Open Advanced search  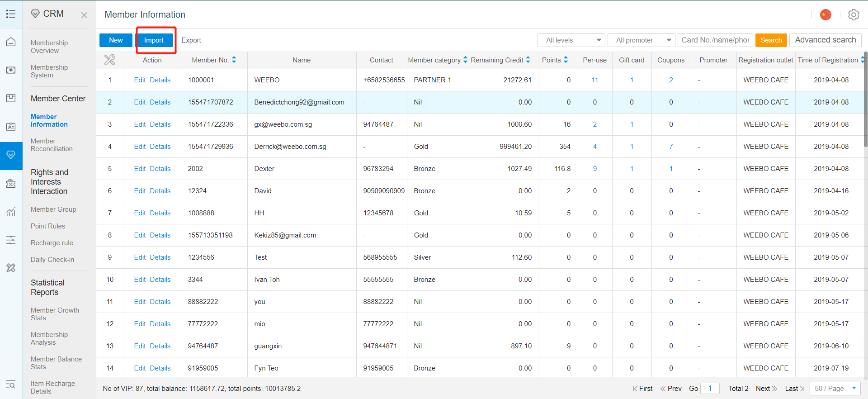click(x=825, y=40)
